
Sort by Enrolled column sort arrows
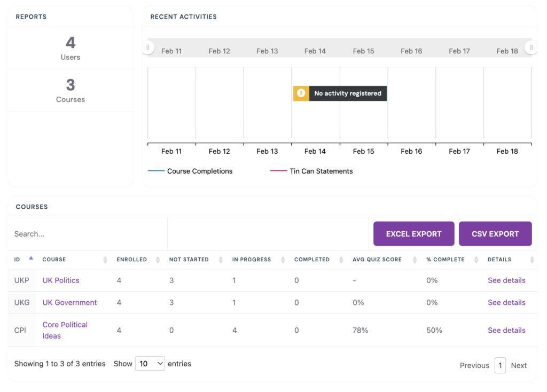pos(158,260)
